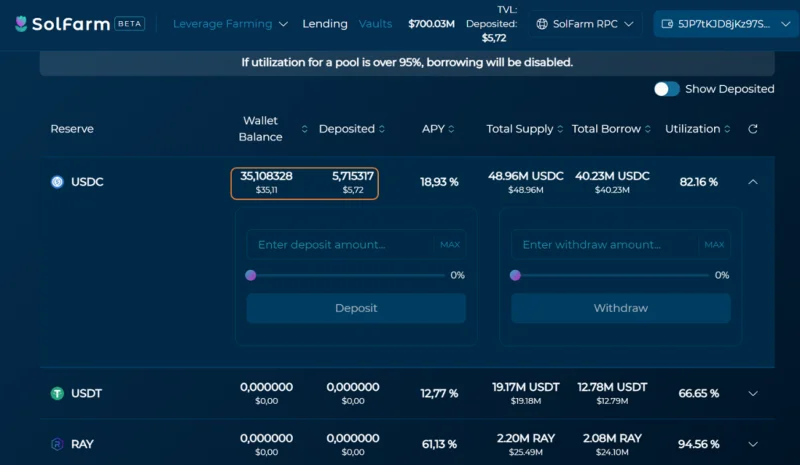Click the wallet icon in the address button
This screenshot has height=465, width=800.
(x=667, y=24)
